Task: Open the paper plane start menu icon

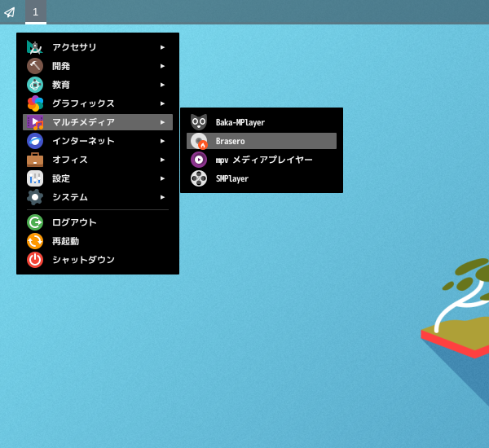Action: point(10,12)
